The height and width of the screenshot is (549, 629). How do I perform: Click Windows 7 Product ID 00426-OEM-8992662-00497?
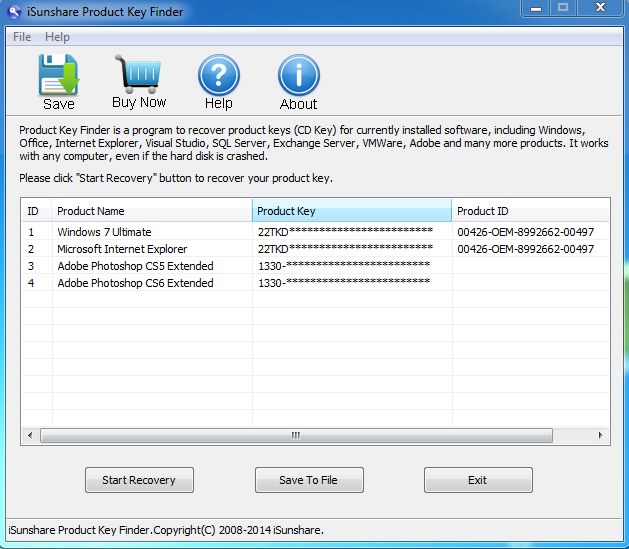[x=526, y=232]
